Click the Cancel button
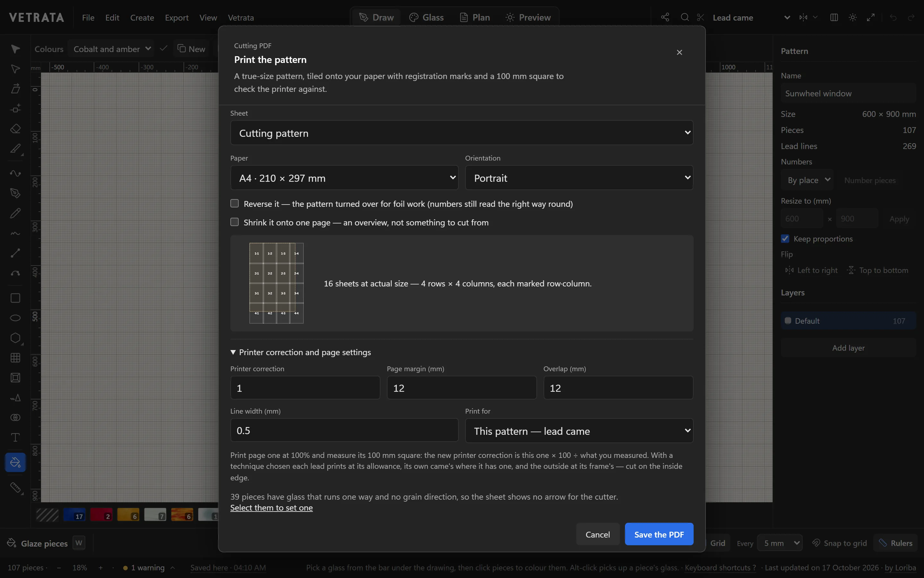Viewport: 924px width, 578px height. [x=597, y=534]
